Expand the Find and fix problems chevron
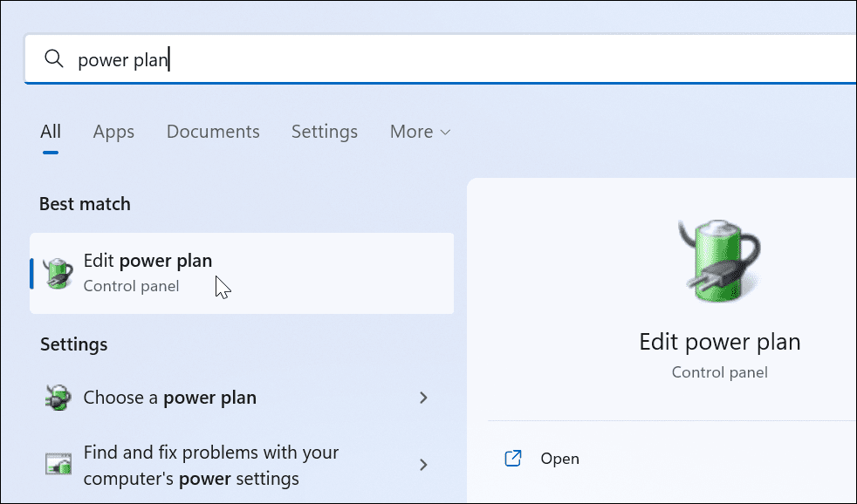The width and height of the screenshot is (857, 504). click(x=423, y=466)
